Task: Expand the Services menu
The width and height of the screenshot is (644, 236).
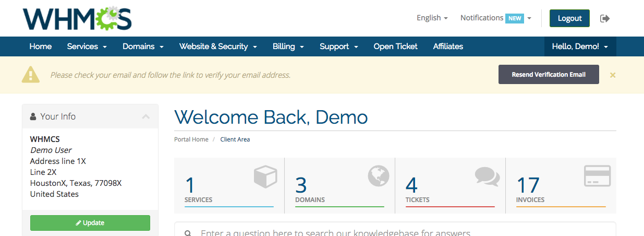Action: (x=87, y=46)
